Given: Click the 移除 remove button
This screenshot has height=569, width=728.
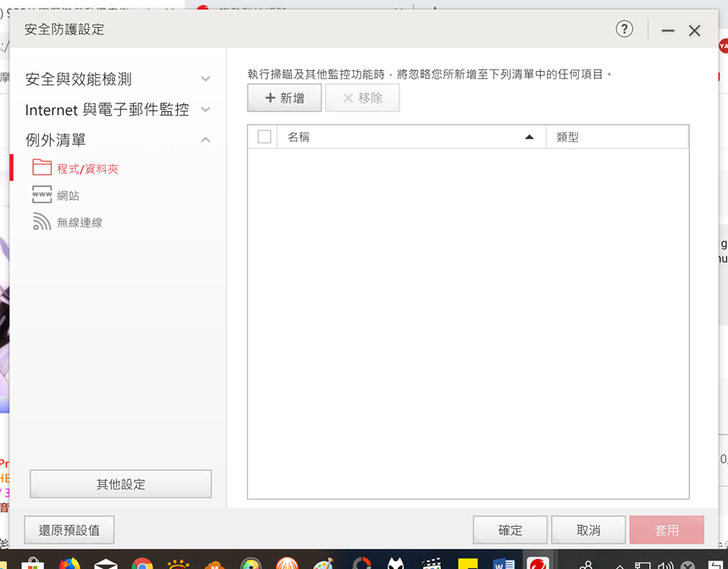Looking at the screenshot, I should click(362, 98).
